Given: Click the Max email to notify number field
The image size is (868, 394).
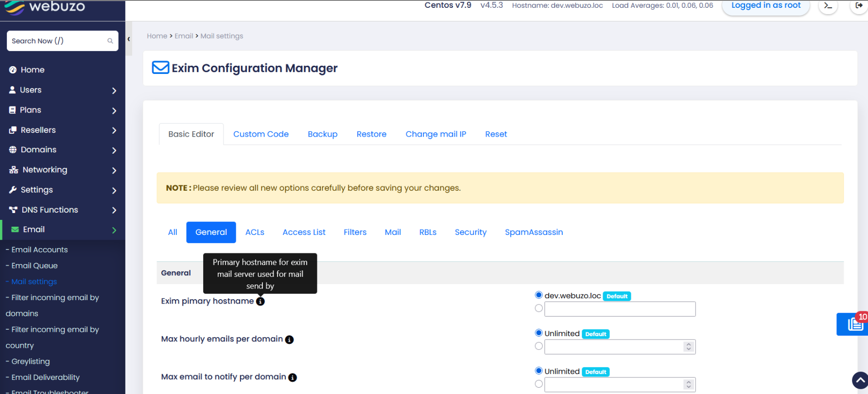Looking at the screenshot, I should (x=620, y=385).
